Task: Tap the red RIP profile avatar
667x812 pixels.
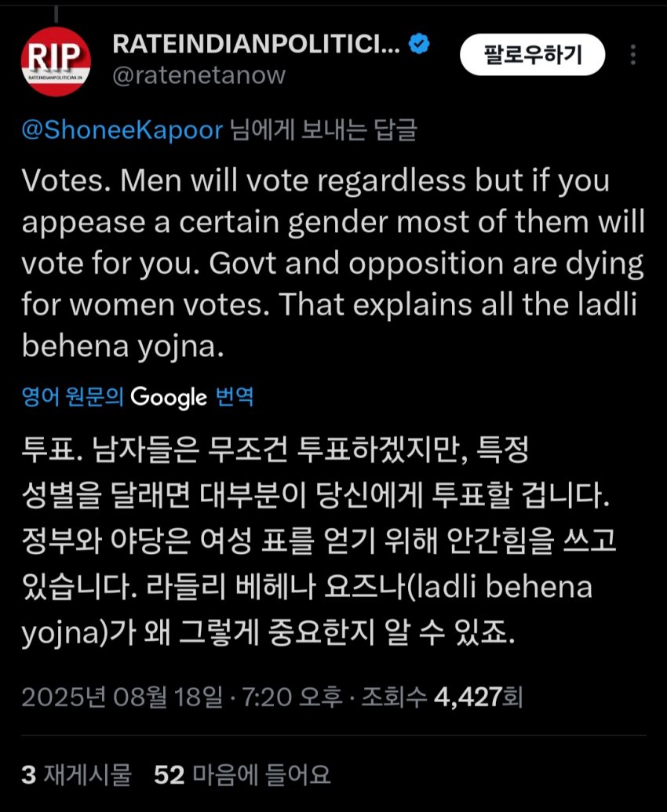Action: click(56, 60)
